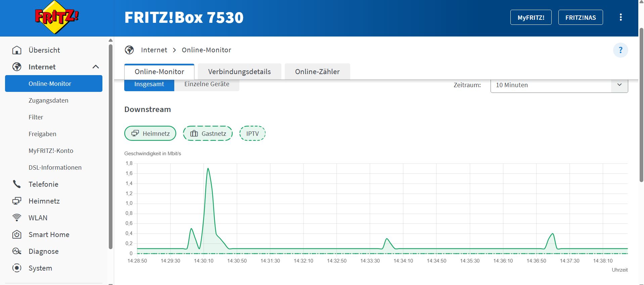This screenshot has width=644, height=285.
Task: Open the help question mark
Action: [x=620, y=50]
